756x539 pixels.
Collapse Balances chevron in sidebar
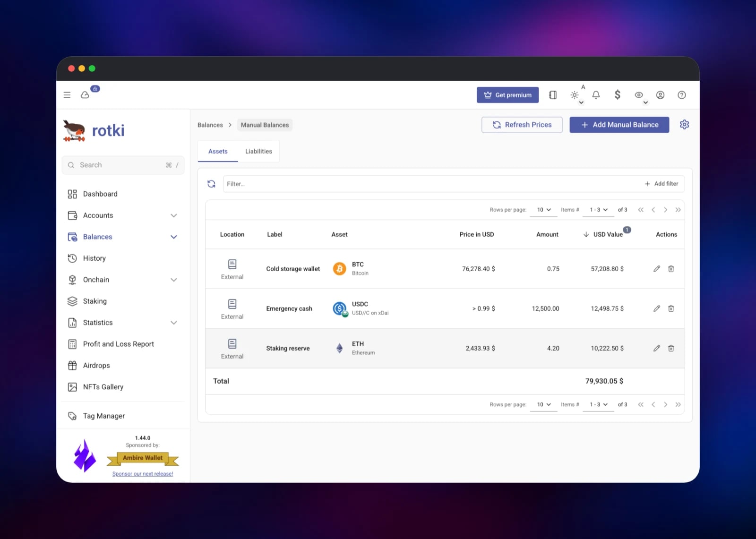174,237
